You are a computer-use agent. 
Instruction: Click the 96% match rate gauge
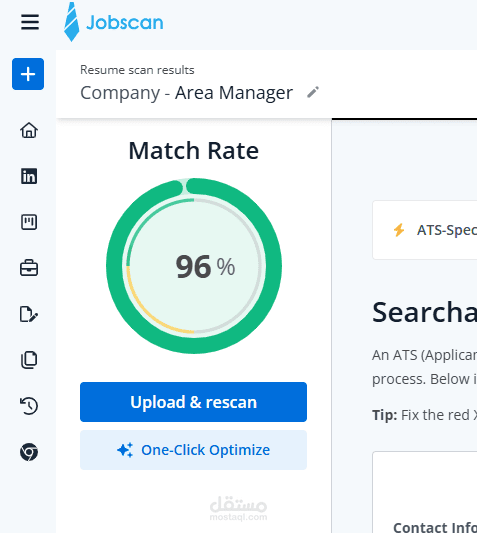coord(194,266)
